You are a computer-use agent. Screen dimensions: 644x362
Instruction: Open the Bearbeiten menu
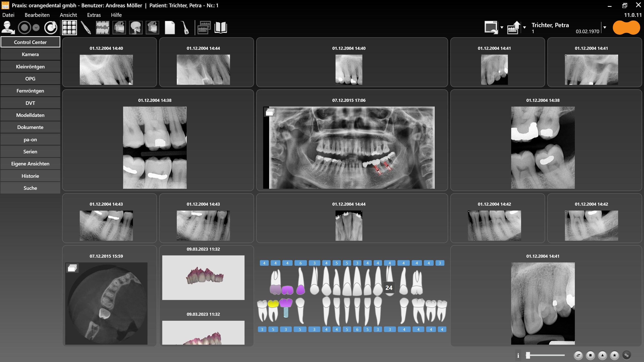tap(37, 15)
